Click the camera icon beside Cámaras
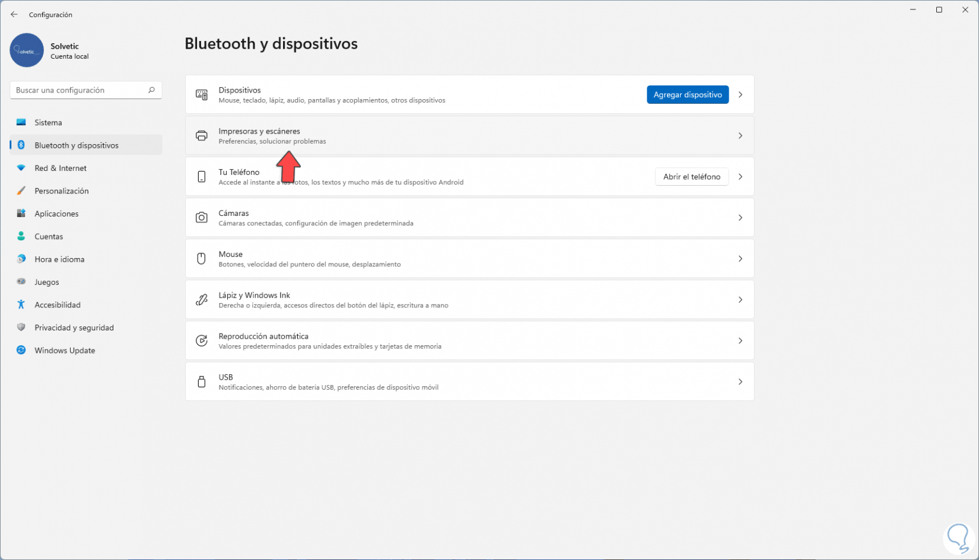The height and width of the screenshot is (560, 979). point(202,218)
